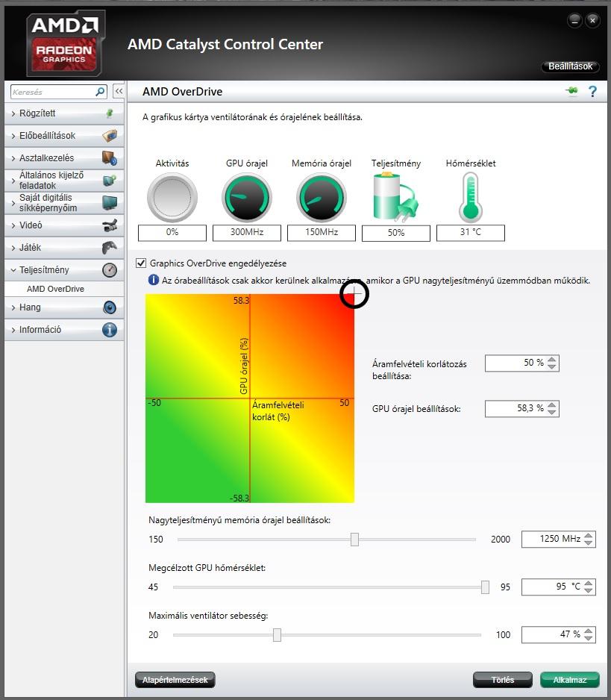The image size is (611, 700).
Task: Click the Saját digitális síkképernyőim screen icon
Action: (x=110, y=203)
